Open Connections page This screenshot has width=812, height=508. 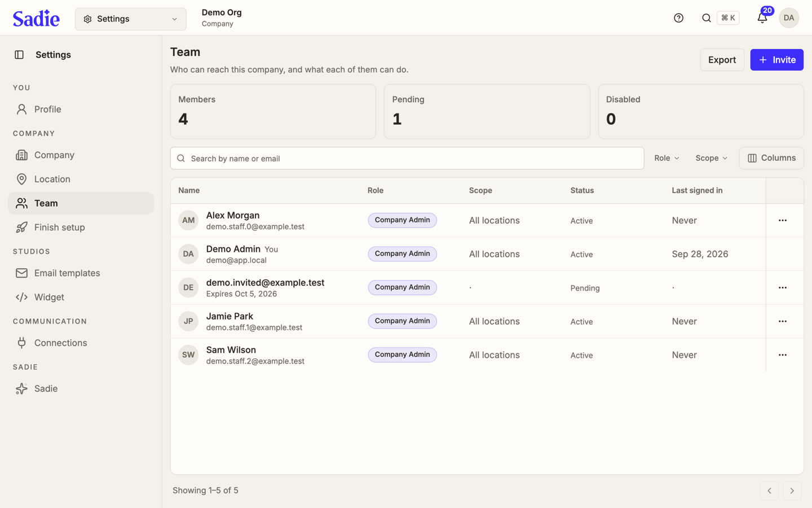coord(81,343)
